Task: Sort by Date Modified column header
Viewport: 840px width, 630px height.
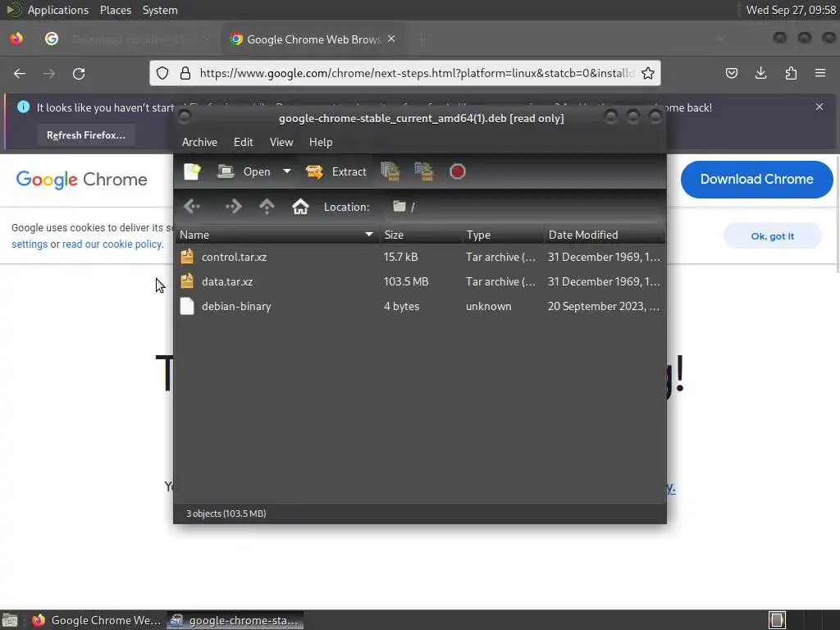Action: click(x=605, y=235)
